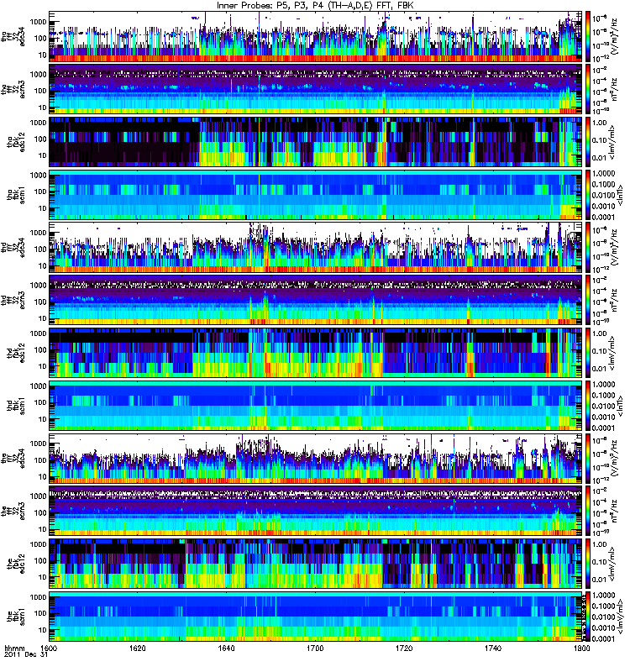This screenshot has height=672, width=630.
Task: Click the '1640' time axis label
Action: pyautogui.click(x=226, y=648)
